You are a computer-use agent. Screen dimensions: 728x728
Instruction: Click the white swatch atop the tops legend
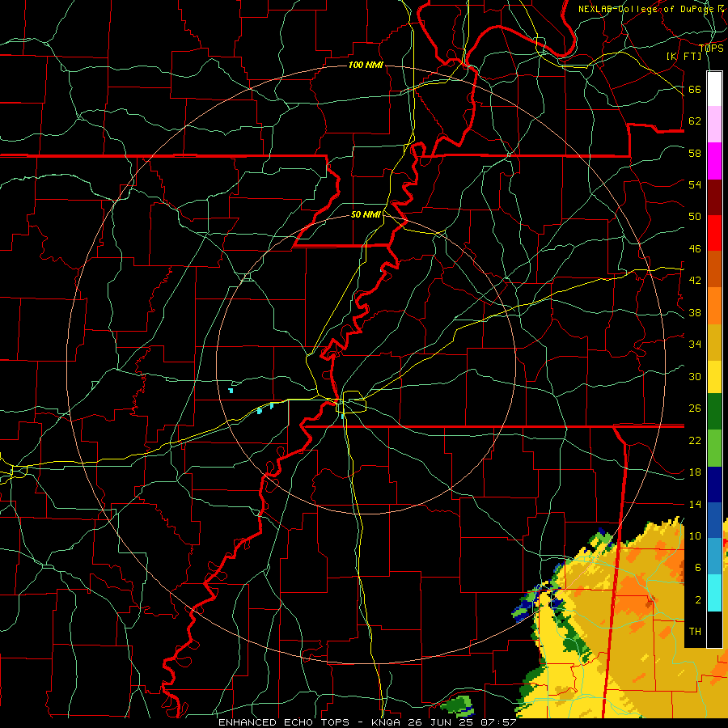pos(714,89)
